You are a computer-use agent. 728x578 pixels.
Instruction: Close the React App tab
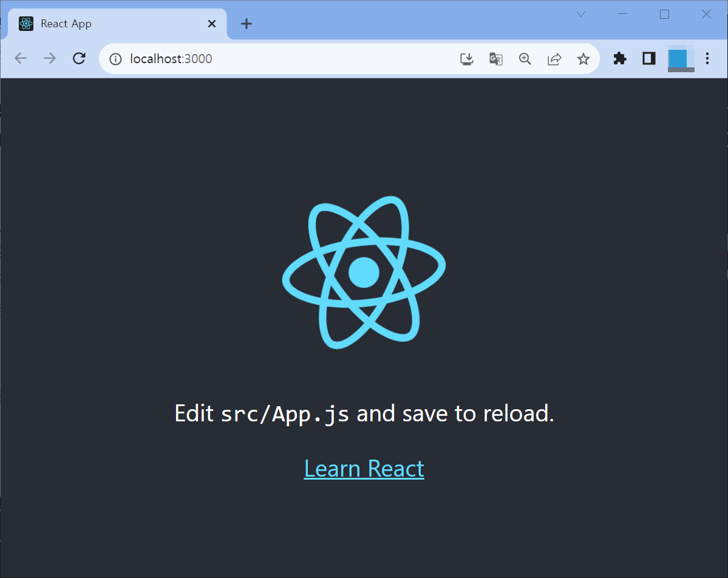212,24
